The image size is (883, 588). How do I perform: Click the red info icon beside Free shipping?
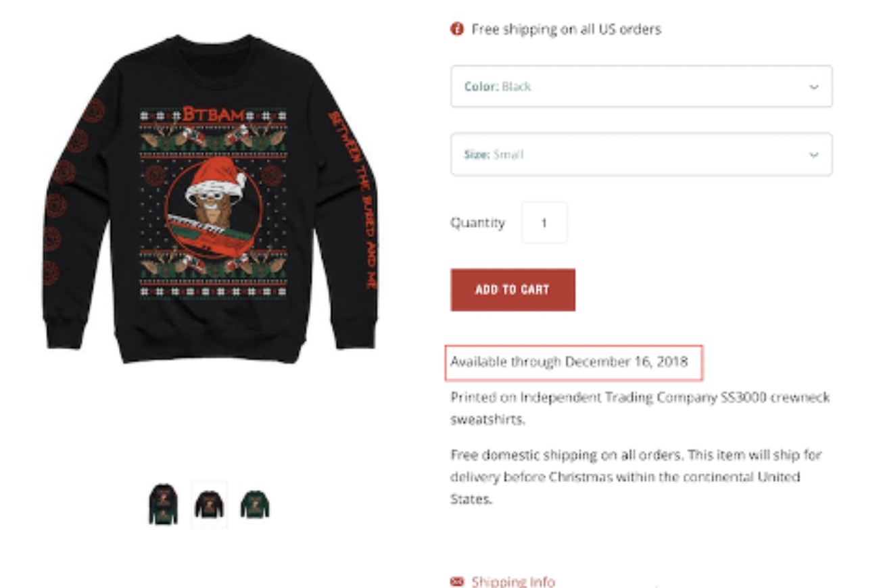457,29
